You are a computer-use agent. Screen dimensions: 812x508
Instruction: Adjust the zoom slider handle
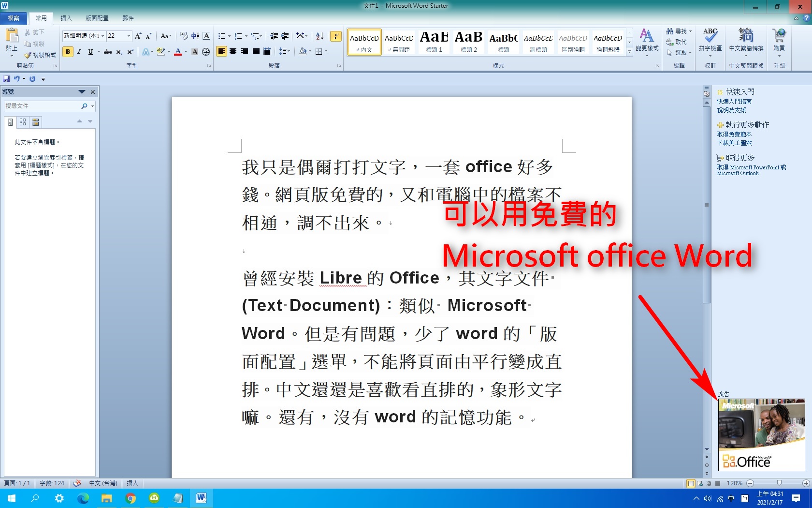779,483
